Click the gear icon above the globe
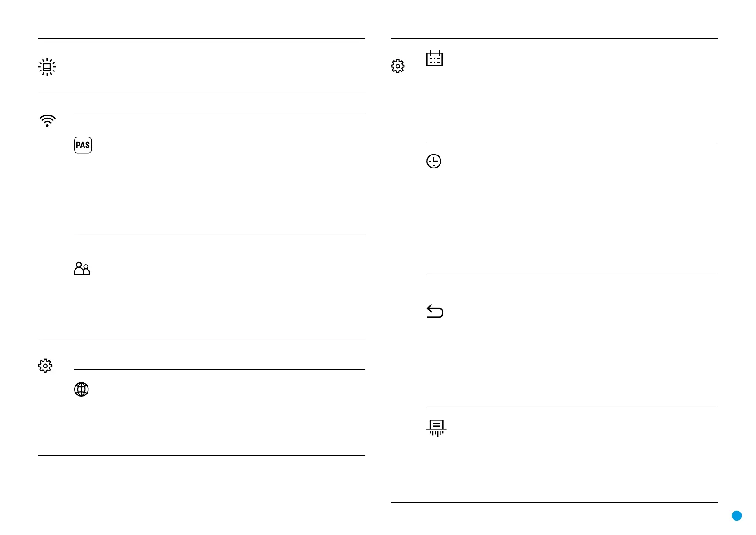This screenshot has height=535, width=756. pyautogui.click(x=45, y=366)
